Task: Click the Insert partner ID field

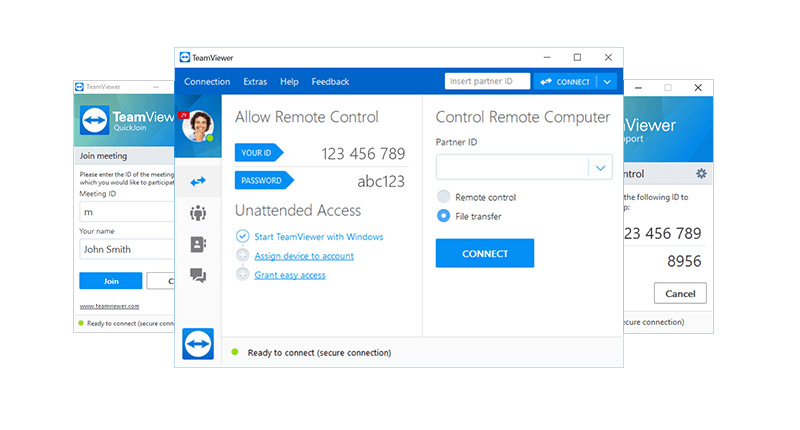Action: click(x=487, y=81)
